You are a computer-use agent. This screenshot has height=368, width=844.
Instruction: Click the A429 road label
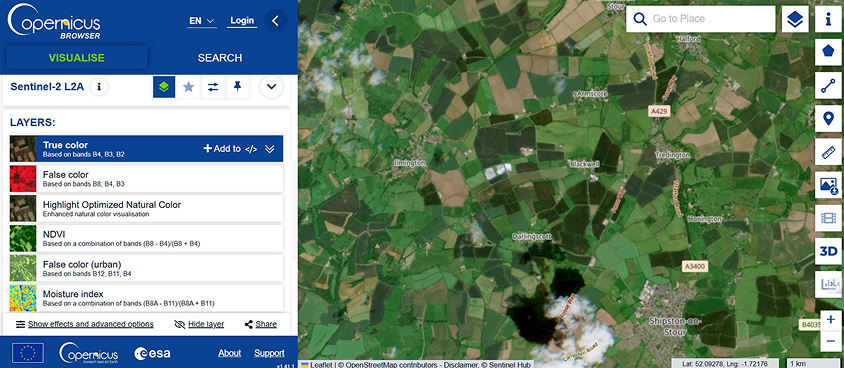(658, 111)
